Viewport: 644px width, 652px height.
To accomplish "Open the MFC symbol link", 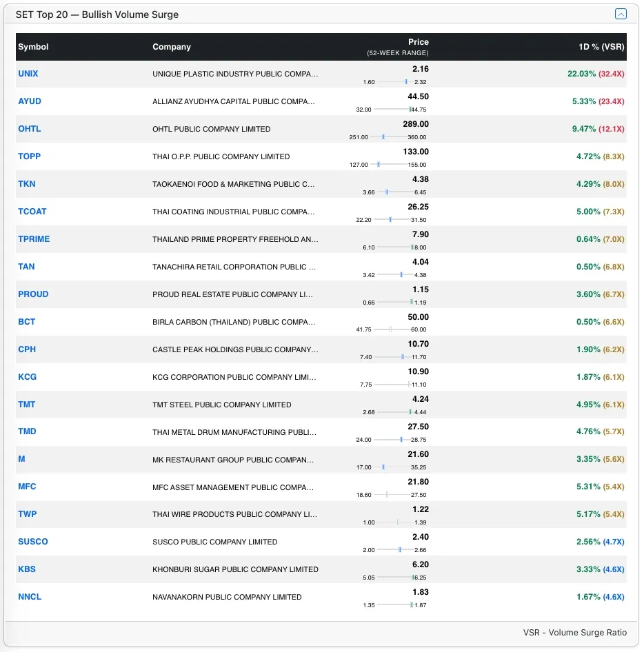I will pos(27,487).
